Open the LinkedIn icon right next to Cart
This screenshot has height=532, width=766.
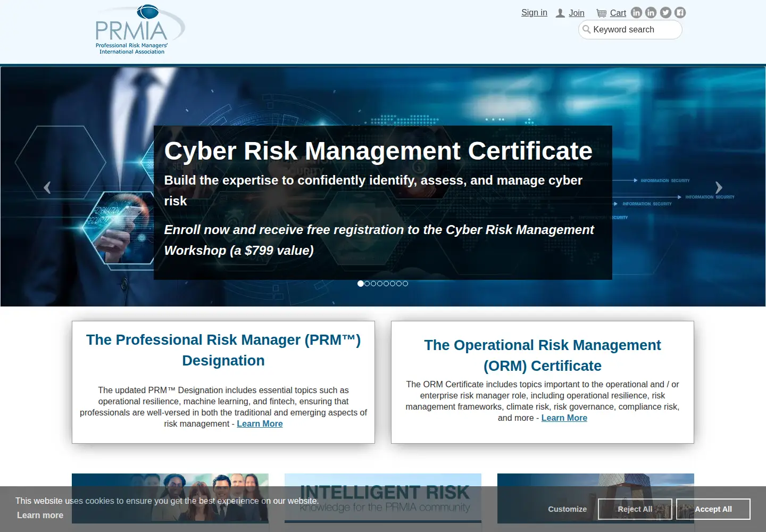click(636, 13)
